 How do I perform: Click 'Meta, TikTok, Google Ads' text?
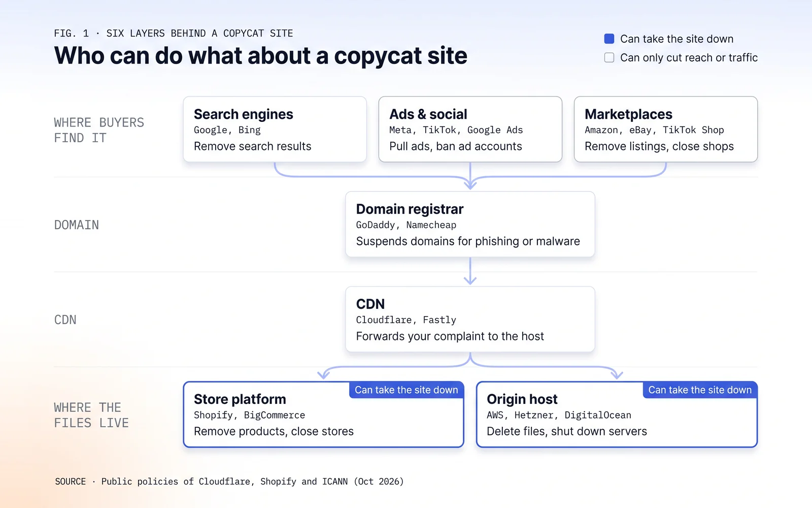[456, 130]
